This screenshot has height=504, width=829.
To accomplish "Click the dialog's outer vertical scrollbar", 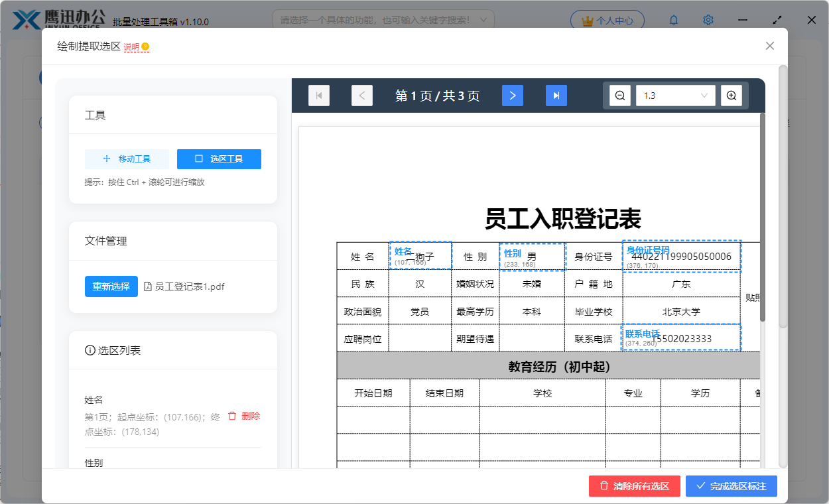I will click(x=783, y=196).
